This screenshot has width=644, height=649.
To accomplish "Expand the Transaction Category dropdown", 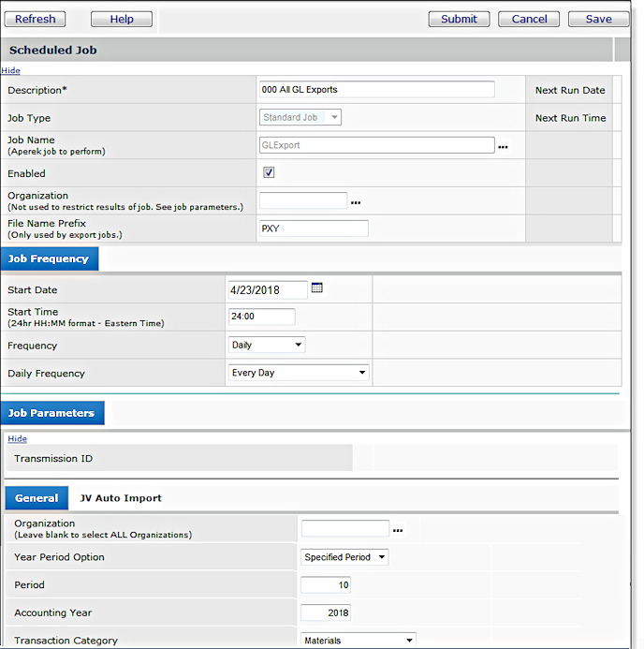I will coord(359,641).
